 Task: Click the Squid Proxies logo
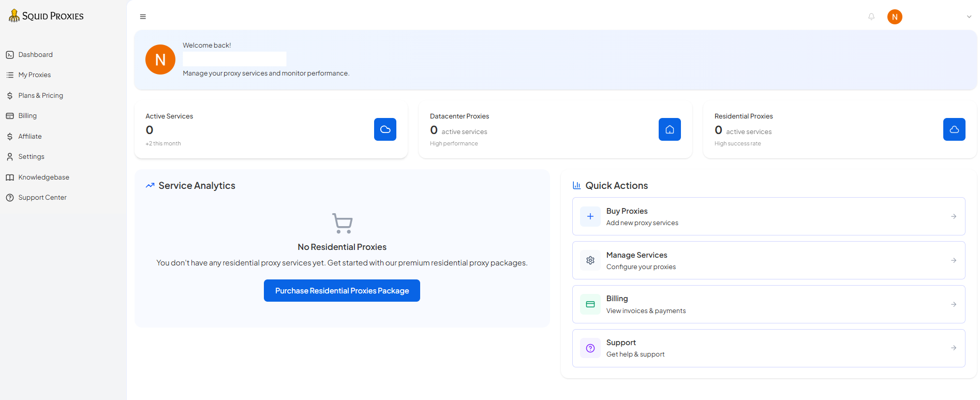point(46,16)
